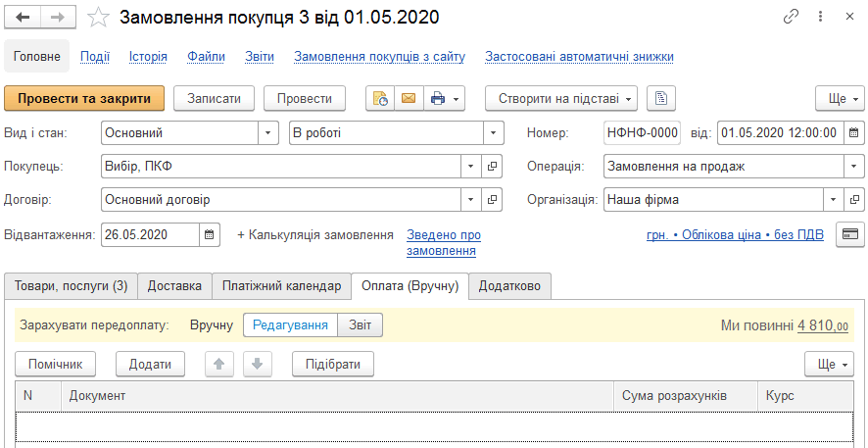Open the Файли section
The height and width of the screenshot is (448, 868).
206,57
